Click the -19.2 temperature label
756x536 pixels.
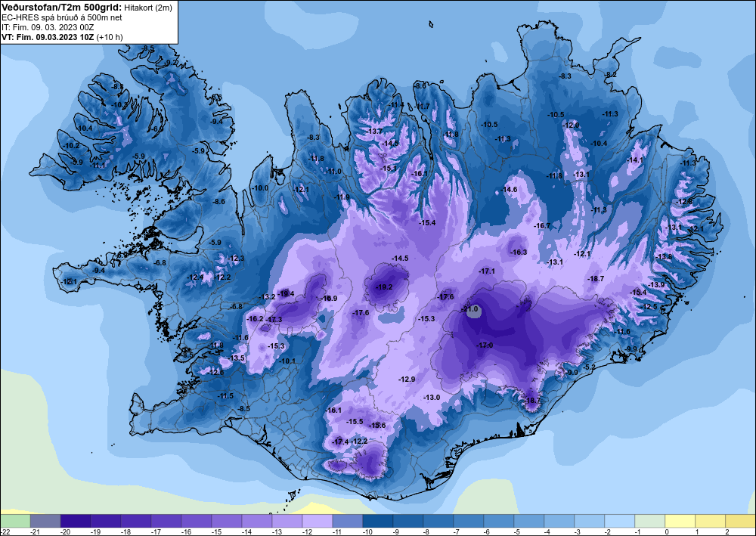pos(384,287)
